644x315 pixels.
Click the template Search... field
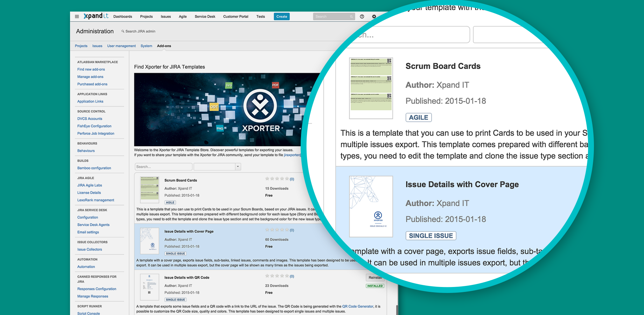point(163,167)
